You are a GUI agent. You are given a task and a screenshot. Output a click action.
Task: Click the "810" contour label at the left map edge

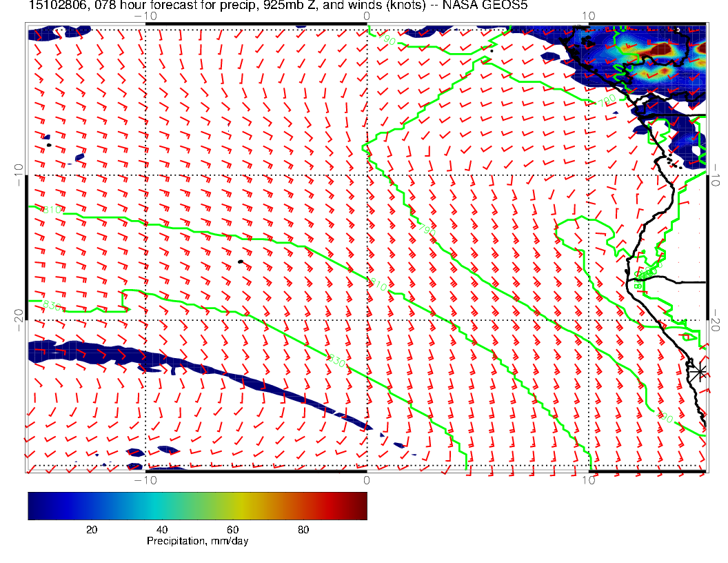[52, 210]
